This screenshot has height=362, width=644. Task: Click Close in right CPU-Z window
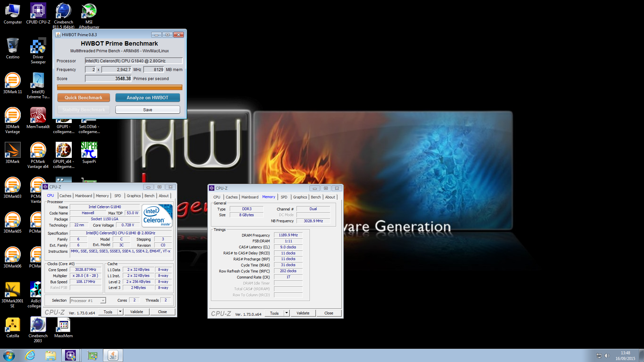329,313
